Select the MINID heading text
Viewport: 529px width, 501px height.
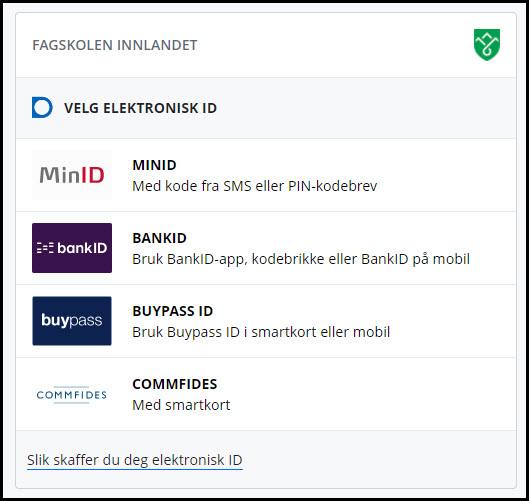(x=154, y=165)
